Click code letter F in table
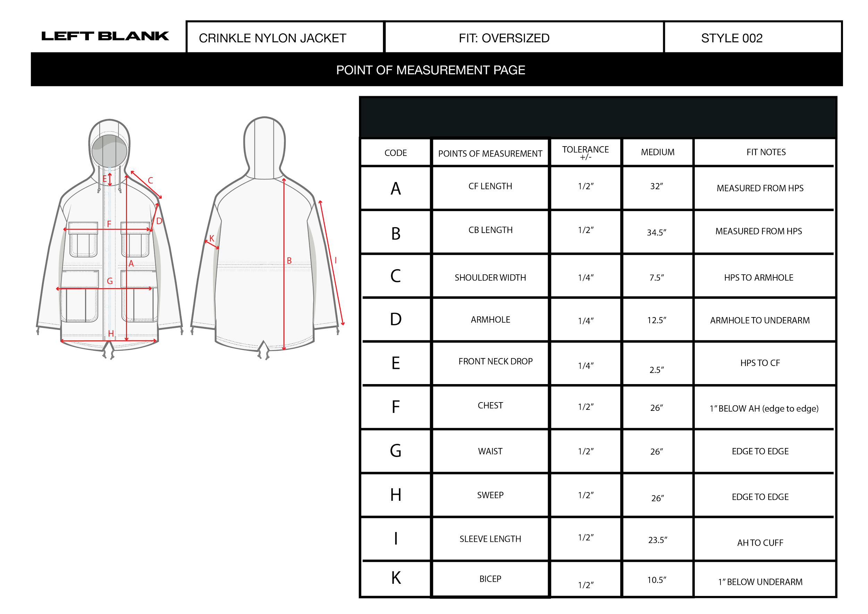The height and width of the screenshot is (614, 868). pos(395,407)
